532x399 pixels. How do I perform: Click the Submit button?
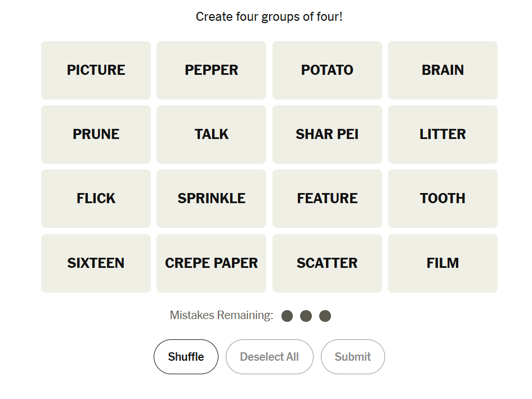(x=352, y=357)
